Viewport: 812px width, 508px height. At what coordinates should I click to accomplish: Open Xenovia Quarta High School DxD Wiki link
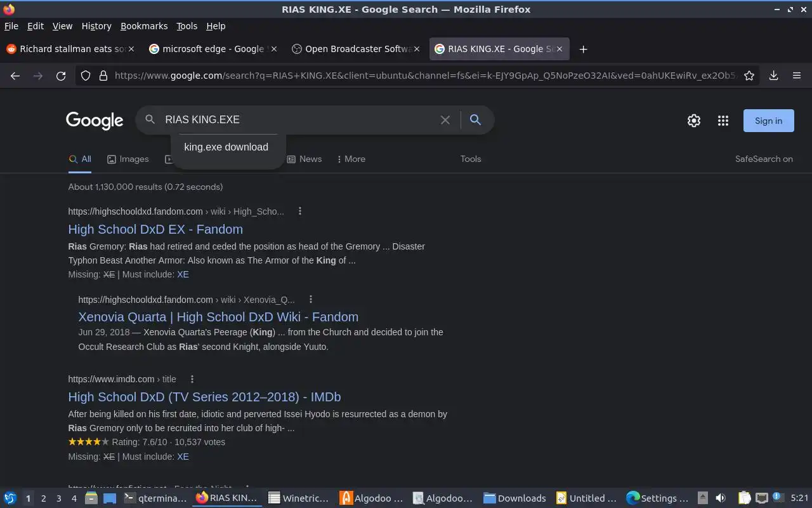click(x=218, y=317)
